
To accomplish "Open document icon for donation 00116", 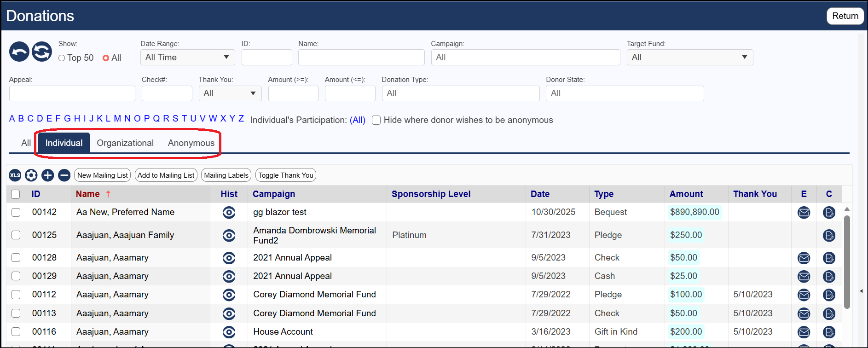I will coord(829,332).
